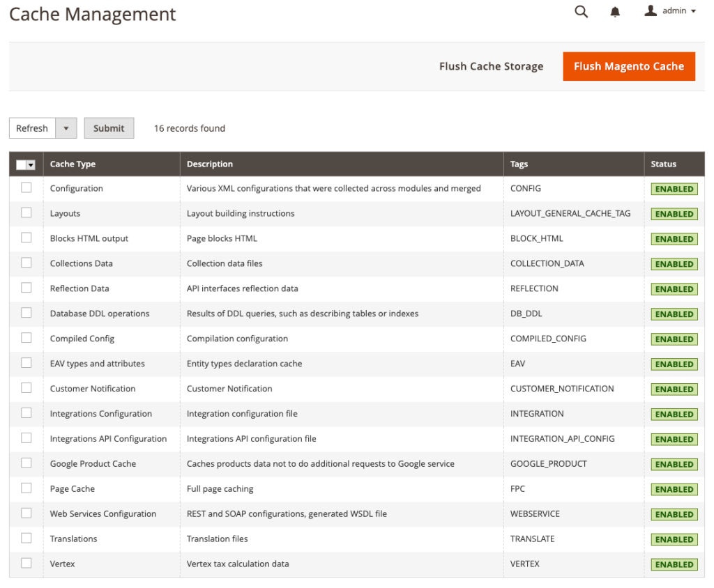Check the Blocks HTML output checkbox
The image size is (714, 588).
pyautogui.click(x=26, y=238)
